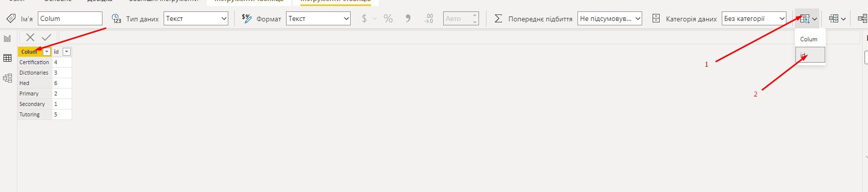Select the Tutoring cell
The width and height of the screenshot is (868, 192).
34,114
